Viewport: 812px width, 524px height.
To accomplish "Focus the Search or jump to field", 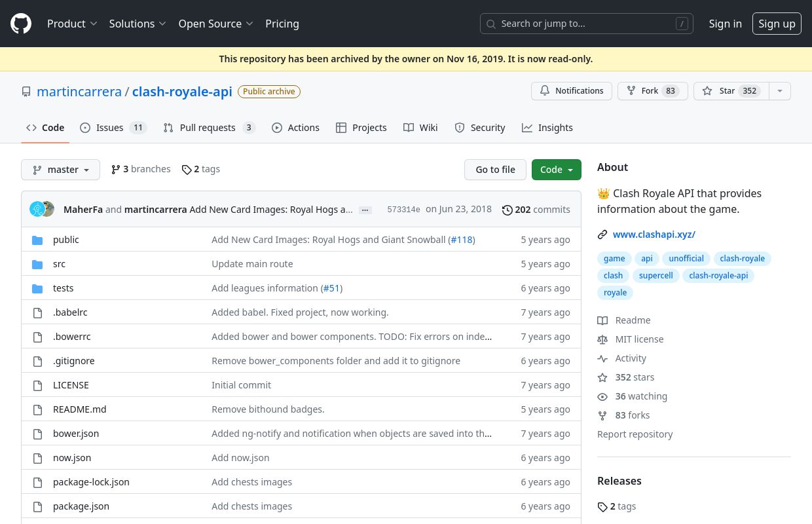I will tap(587, 24).
